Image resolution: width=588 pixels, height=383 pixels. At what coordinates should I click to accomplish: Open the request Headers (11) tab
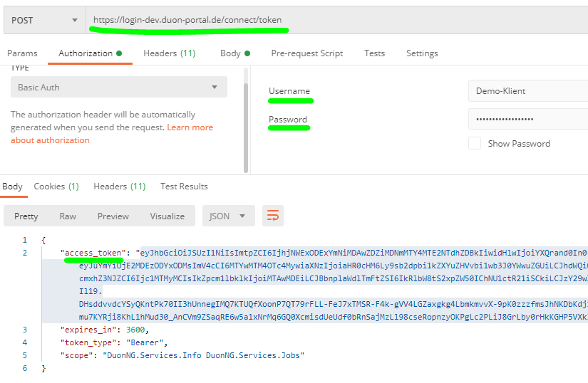169,53
